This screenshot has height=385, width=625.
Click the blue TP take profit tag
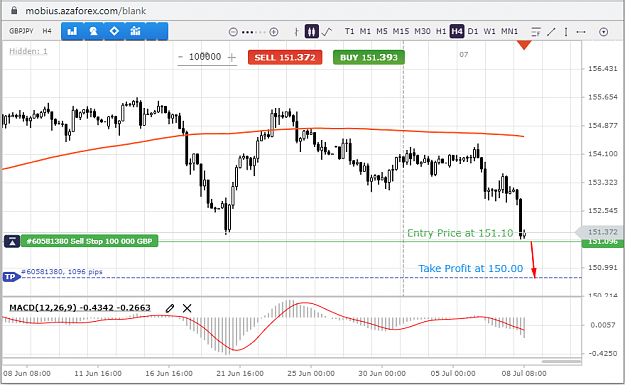(11, 277)
